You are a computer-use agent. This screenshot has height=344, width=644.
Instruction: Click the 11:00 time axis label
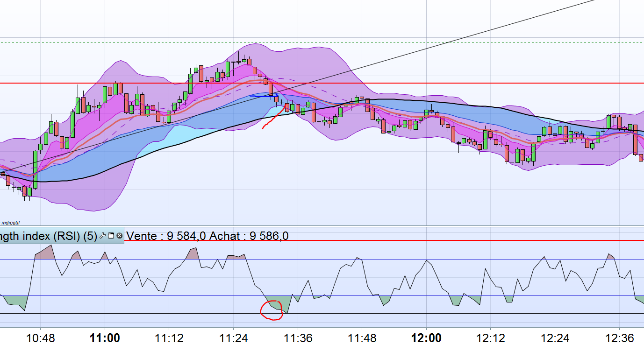[104, 337]
